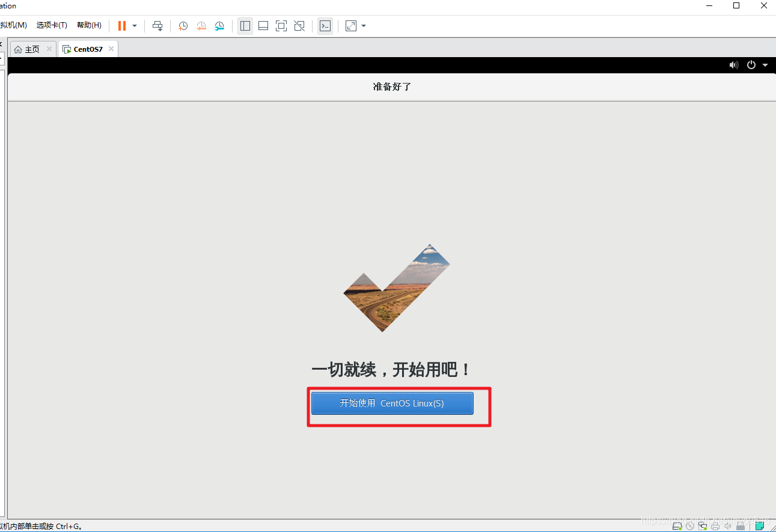Enter full screen mode icon
Viewport: 776px width, 532px height.
click(281, 26)
